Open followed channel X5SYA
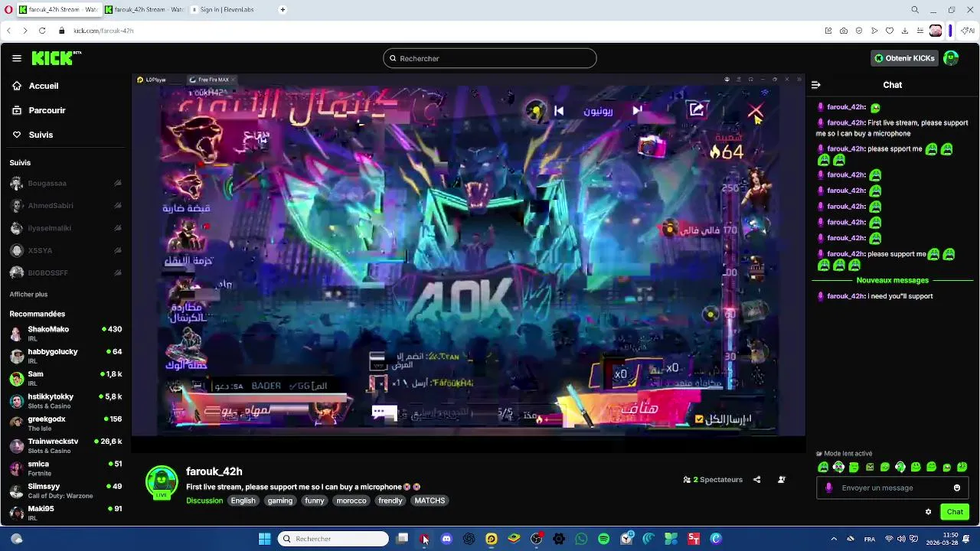The image size is (980, 551). (66, 250)
